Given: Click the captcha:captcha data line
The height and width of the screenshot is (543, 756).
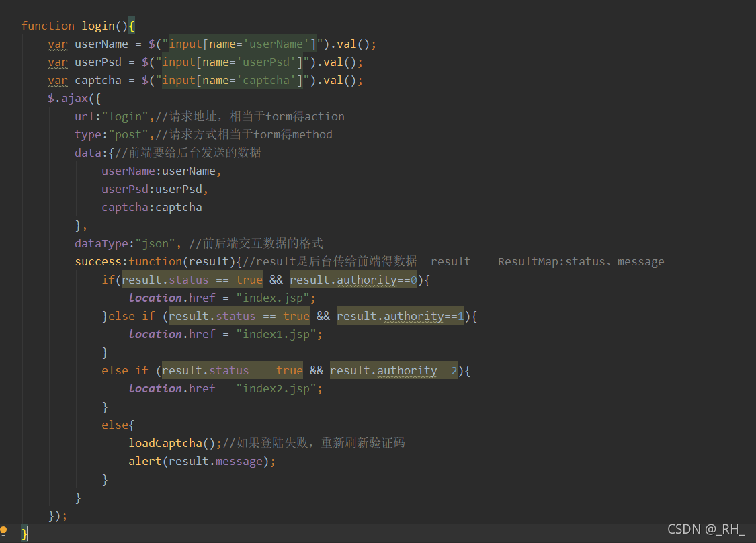Looking at the screenshot, I should (x=151, y=208).
